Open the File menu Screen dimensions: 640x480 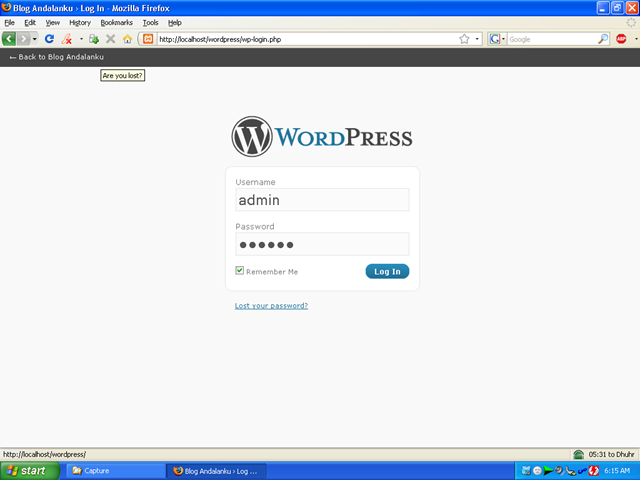9,23
